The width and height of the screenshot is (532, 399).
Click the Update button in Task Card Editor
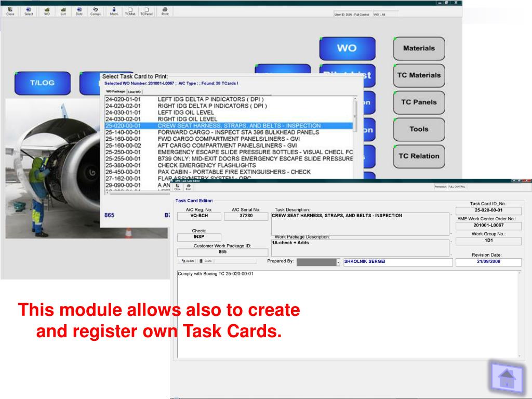[x=188, y=261]
